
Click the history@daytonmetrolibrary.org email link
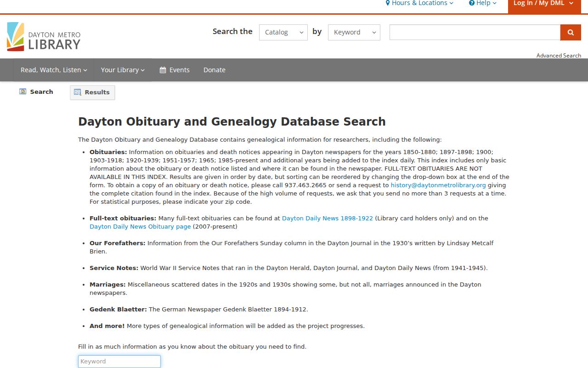click(438, 185)
